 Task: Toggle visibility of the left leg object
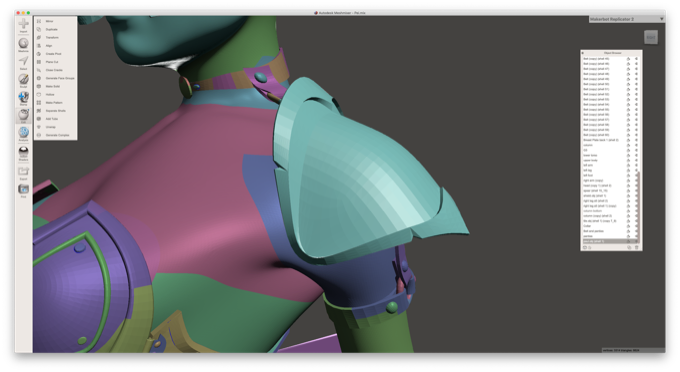636,170
